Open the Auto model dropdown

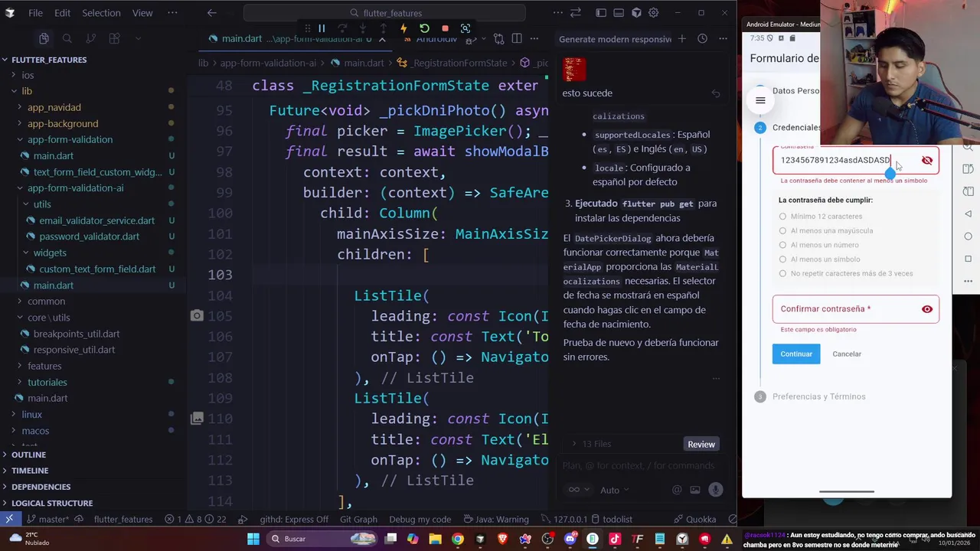pyautogui.click(x=614, y=490)
